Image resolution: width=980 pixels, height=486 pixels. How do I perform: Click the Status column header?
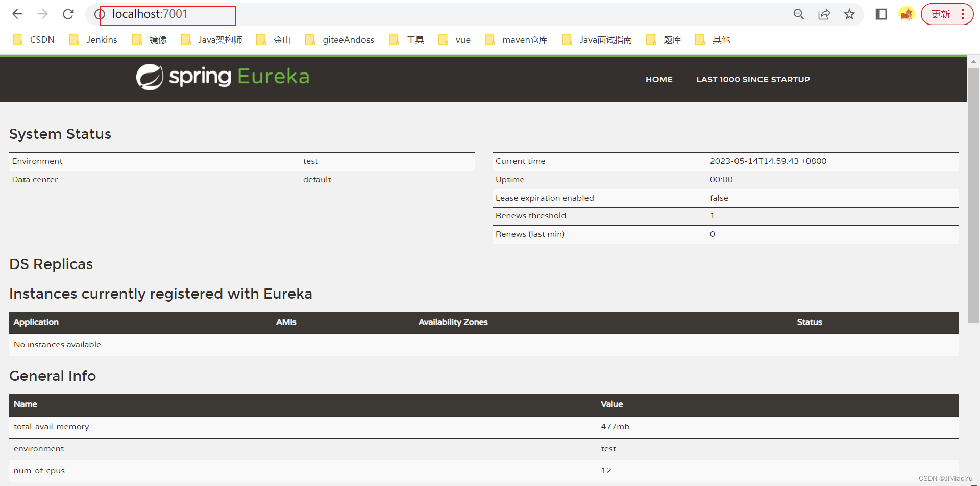click(x=810, y=322)
